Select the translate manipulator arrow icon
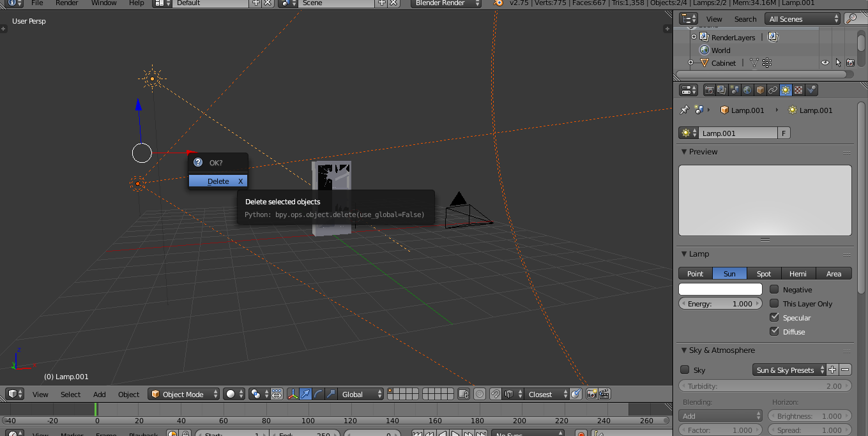Image resolution: width=868 pixels, height=436 pixels. pos(305,394)
